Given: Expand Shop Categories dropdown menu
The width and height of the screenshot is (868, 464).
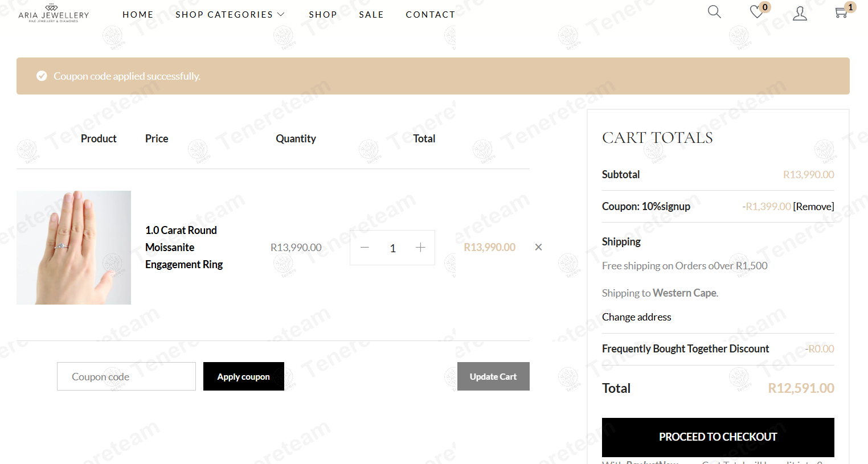Looking at the screenshot, I should (230, 14).
